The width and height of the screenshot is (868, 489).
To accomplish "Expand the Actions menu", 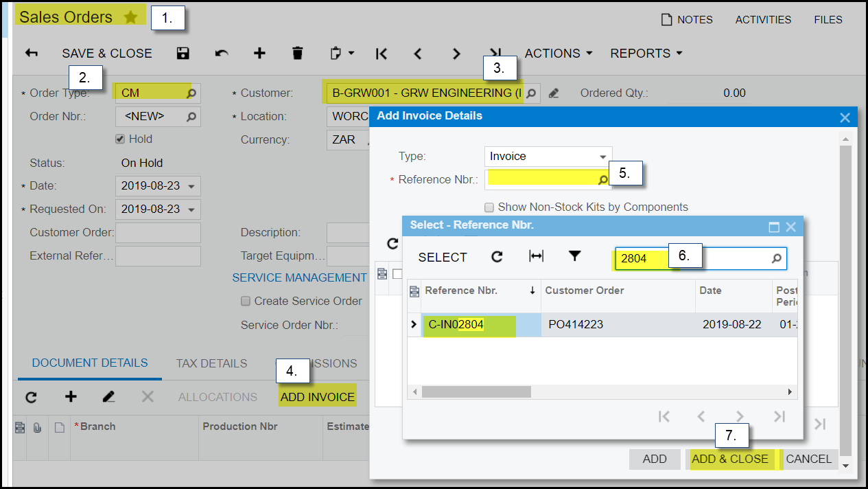I will (559, 54).
